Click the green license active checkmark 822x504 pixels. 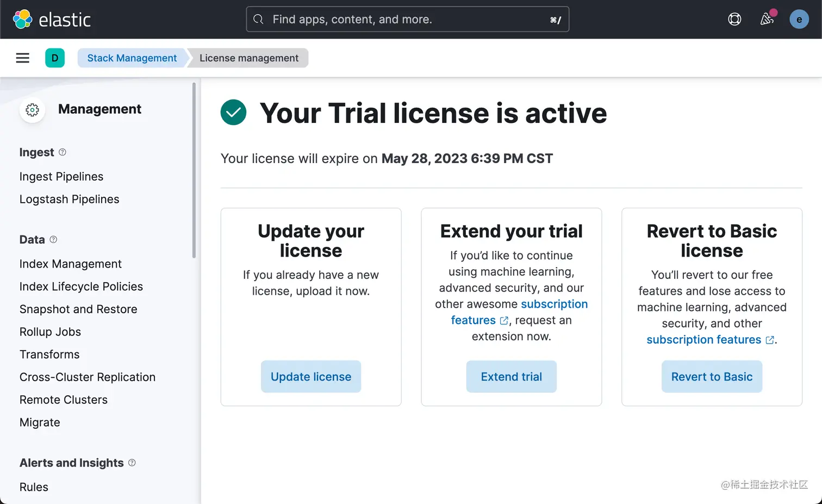coord(233,113)
